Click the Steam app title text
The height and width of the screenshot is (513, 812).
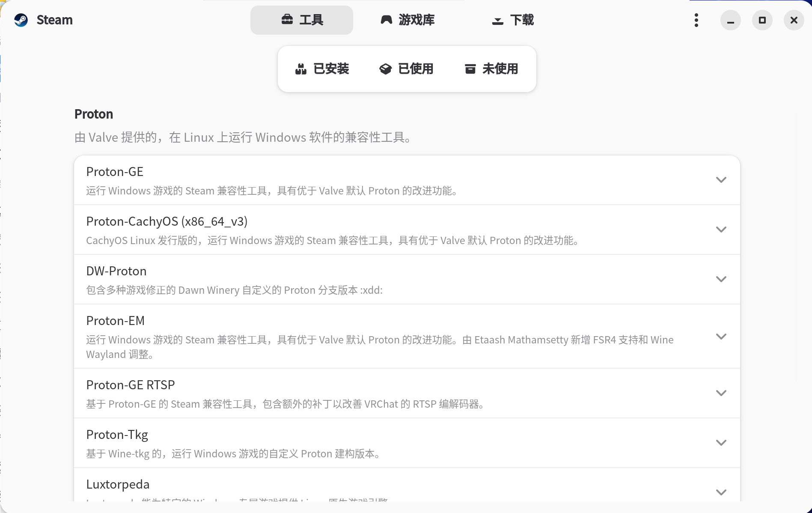[55, 20]
